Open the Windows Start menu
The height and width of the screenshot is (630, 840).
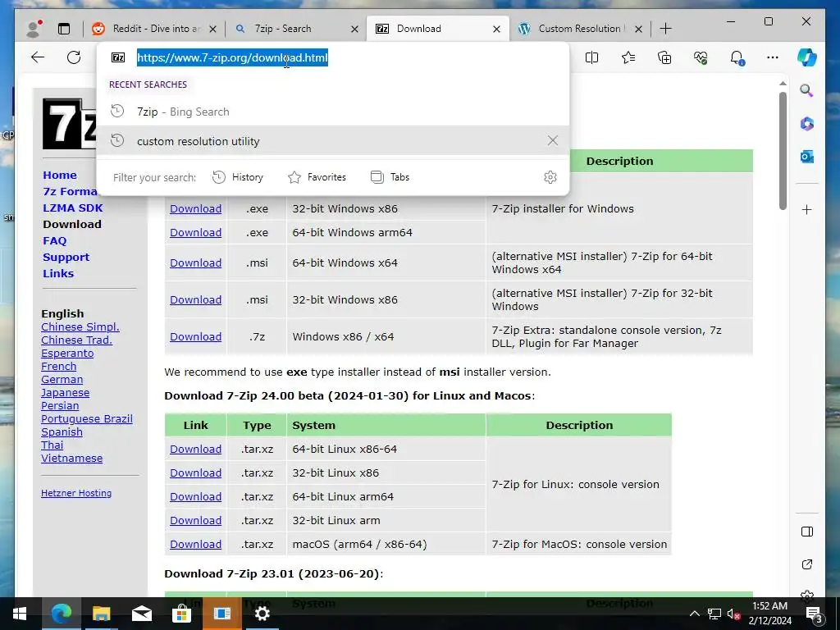(x=19, y=614)
